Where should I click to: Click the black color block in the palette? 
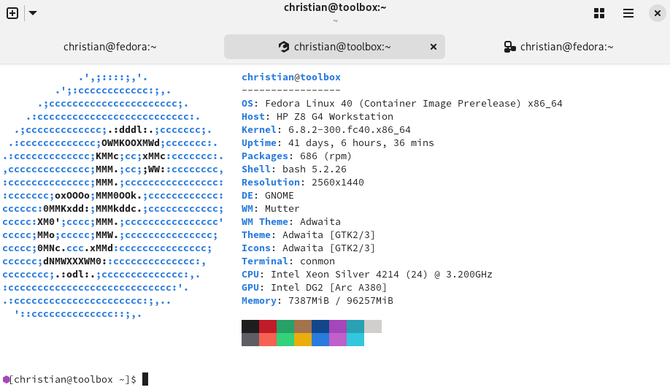point(250,326)
